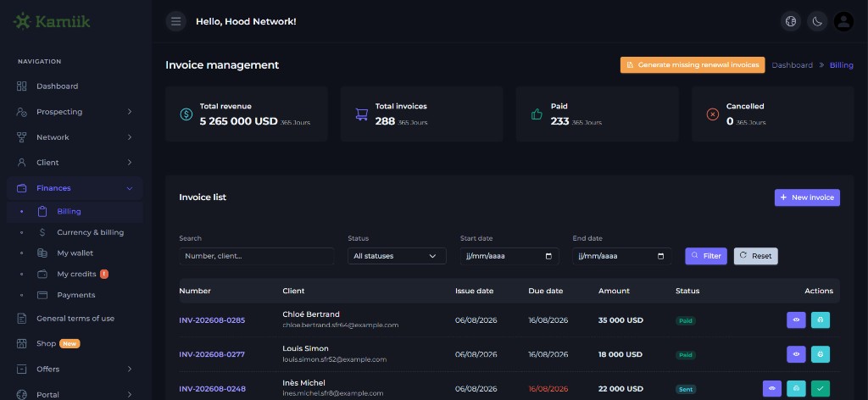Click the Filter button
Image resolution: width=868 pixels, height=400 pixels.
[x=706, y=256]
